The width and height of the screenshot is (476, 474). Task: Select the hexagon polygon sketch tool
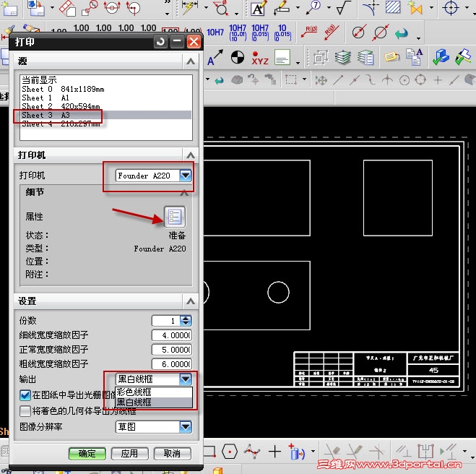(230, 452)
